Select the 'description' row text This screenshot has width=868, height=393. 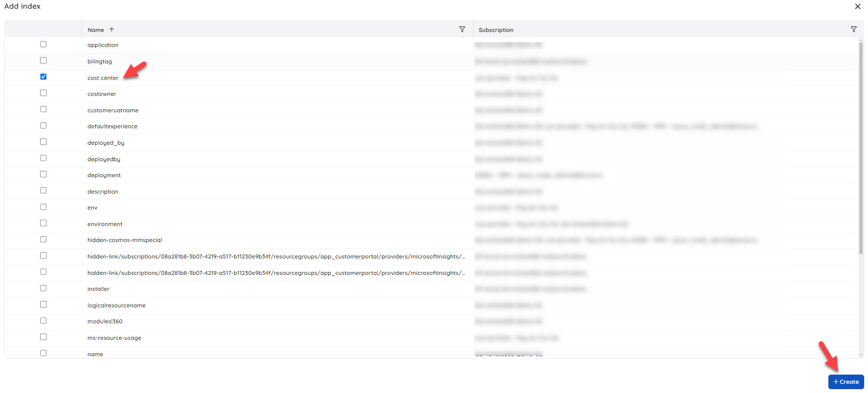[103, 192]
